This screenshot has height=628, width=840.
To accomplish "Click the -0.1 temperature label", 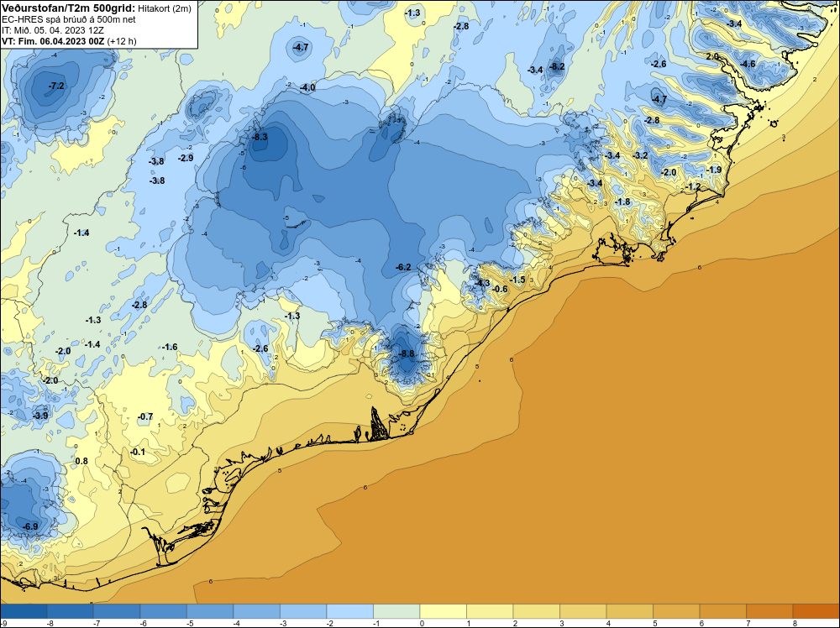I will tap(137, 452).
